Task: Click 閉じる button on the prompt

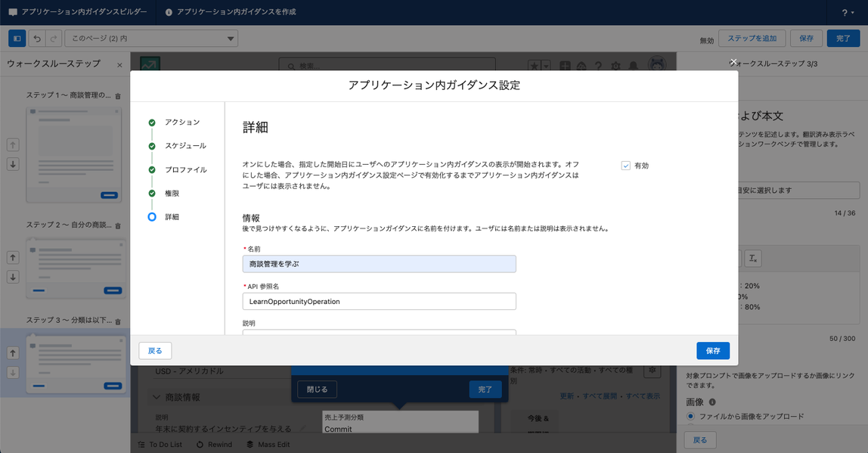Action: 318,389
